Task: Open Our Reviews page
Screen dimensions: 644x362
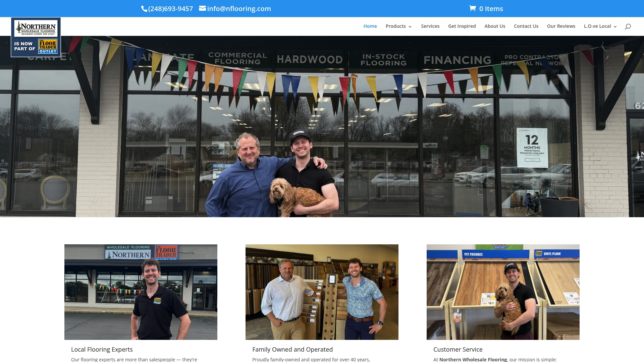Action: pyautogui.click(x=561, y=26)
